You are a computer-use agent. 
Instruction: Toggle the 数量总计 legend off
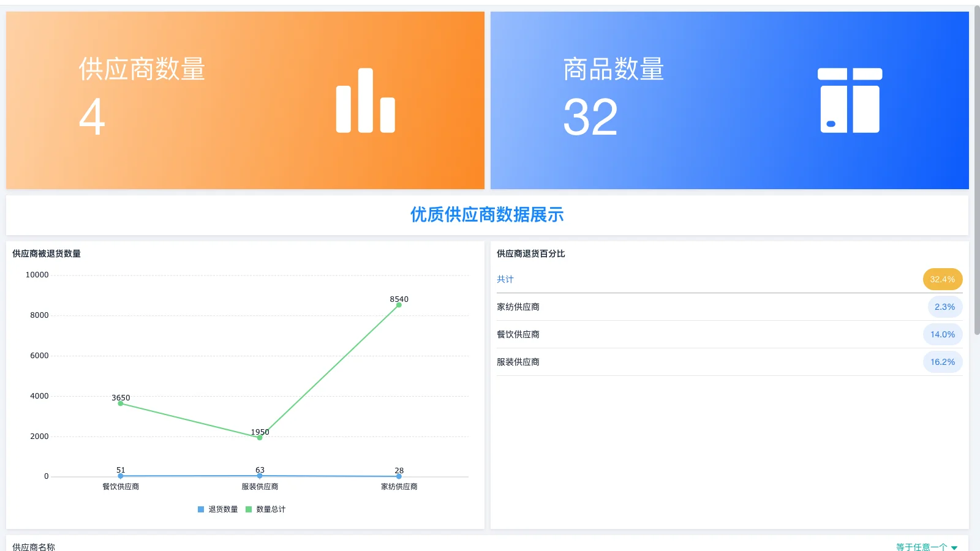[x=266, y=509]
